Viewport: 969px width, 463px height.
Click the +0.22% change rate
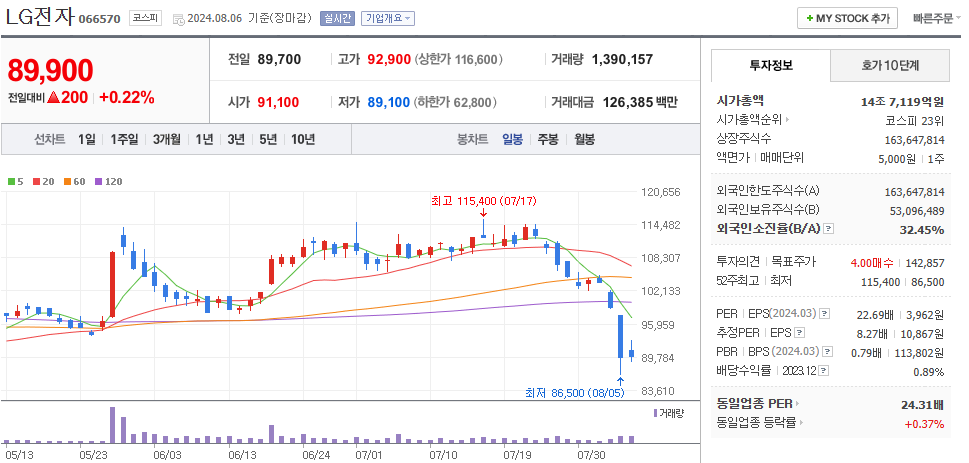(127, 97)
